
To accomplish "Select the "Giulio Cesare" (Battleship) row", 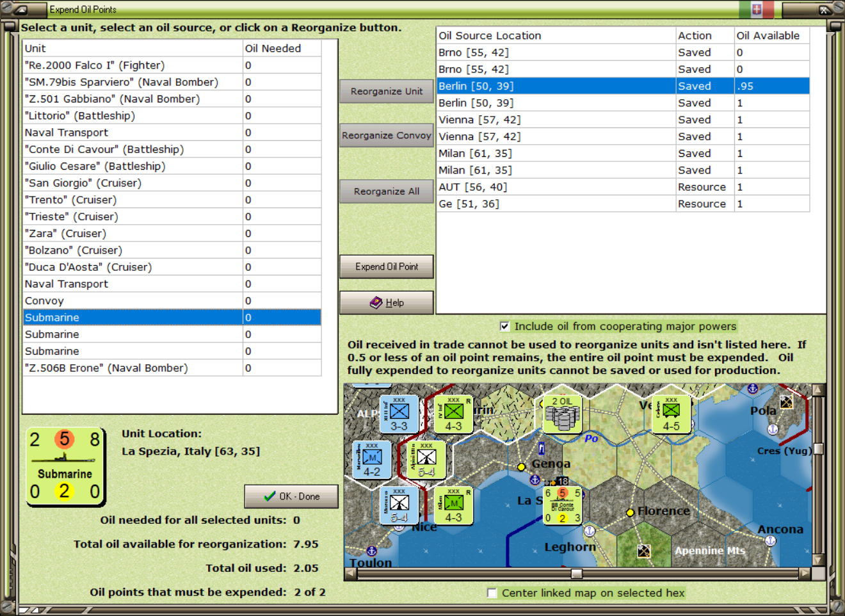I will click(x=172, y=166).
